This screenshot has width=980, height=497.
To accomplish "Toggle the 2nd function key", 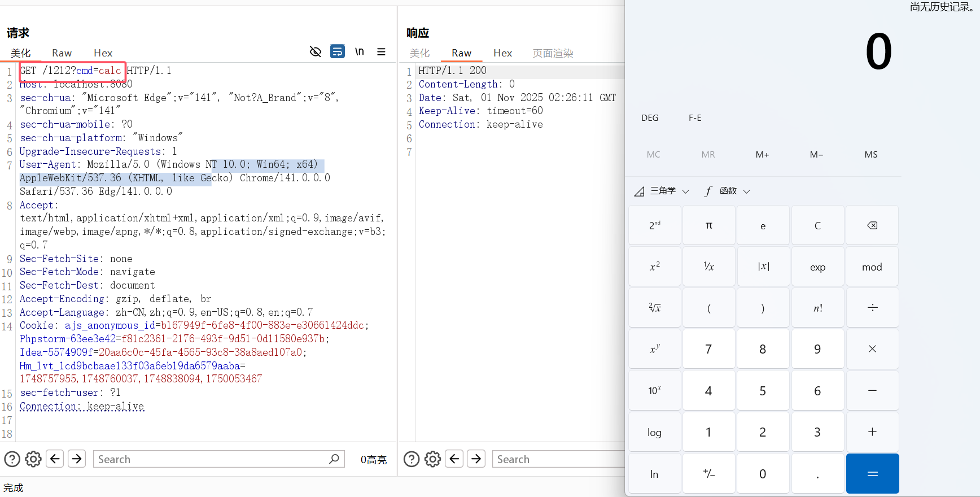I will click(654, 225).
